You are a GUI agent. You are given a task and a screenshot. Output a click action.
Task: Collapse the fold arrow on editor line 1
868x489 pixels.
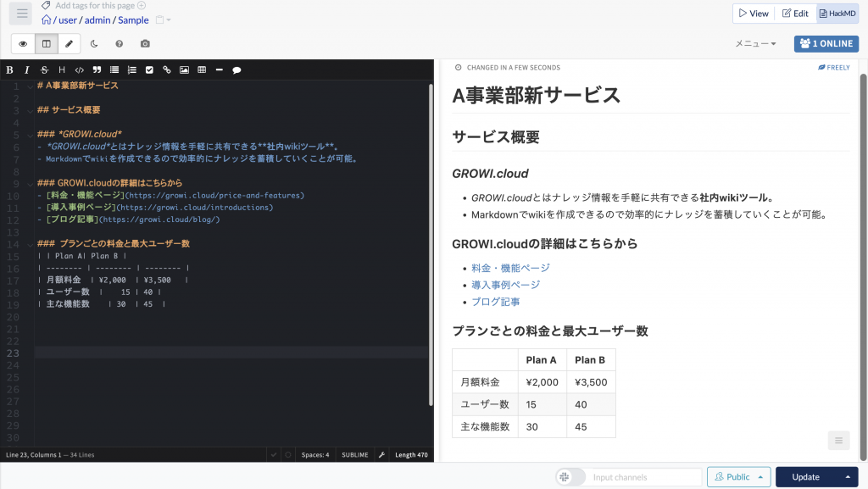[x=30, y=86]
